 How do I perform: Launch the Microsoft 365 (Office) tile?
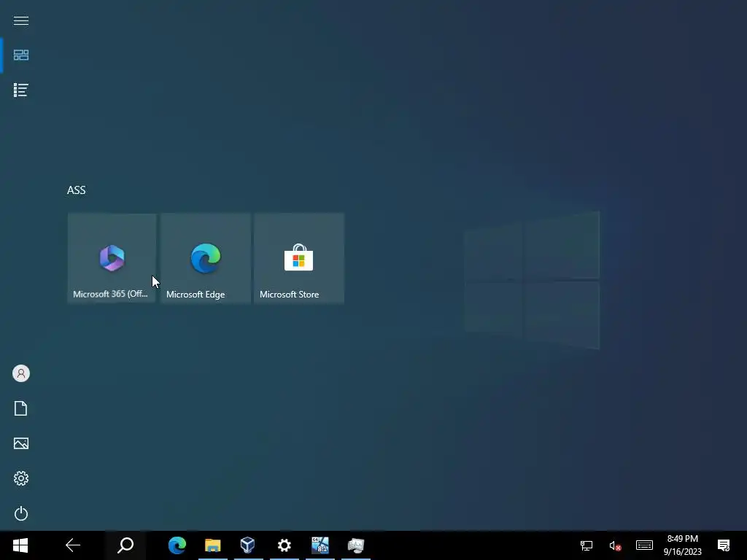(112, 258)
